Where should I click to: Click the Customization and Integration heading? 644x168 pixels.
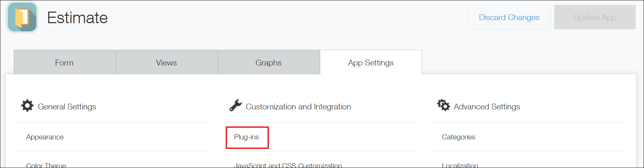click(298, 107)
